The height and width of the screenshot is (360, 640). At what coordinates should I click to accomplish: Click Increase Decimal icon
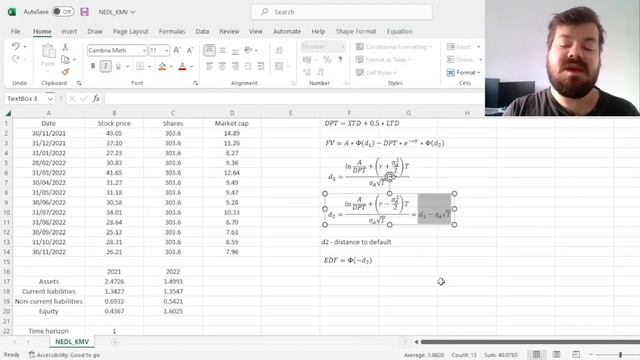(307, 72)
